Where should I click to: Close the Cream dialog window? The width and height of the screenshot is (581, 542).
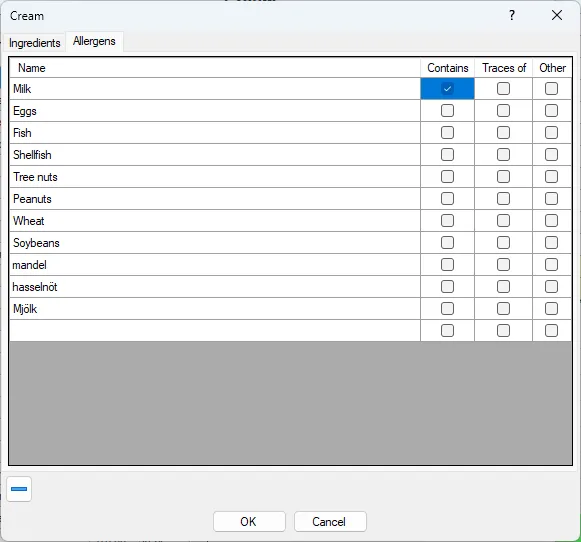point(557,15)
